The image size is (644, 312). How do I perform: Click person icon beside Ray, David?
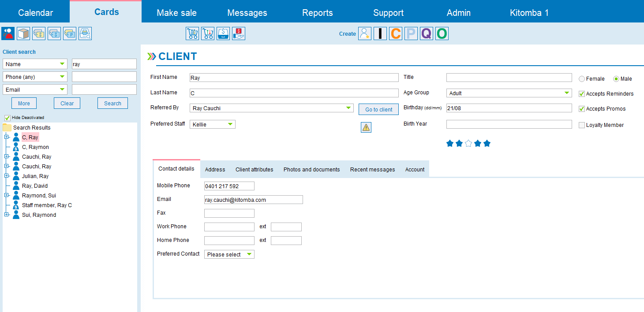click(x=16, y=186)
